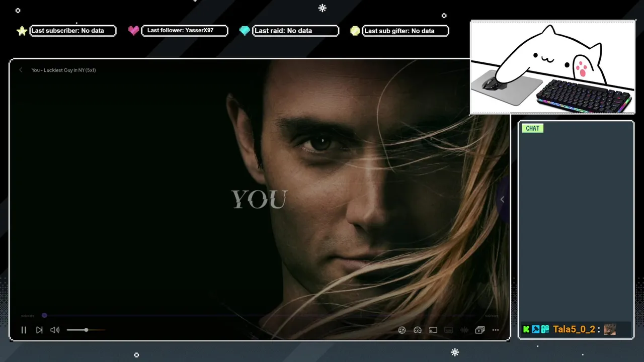644x362 pixels.
Task: Adjust the volume slider
Action: [x=86, y=330]
